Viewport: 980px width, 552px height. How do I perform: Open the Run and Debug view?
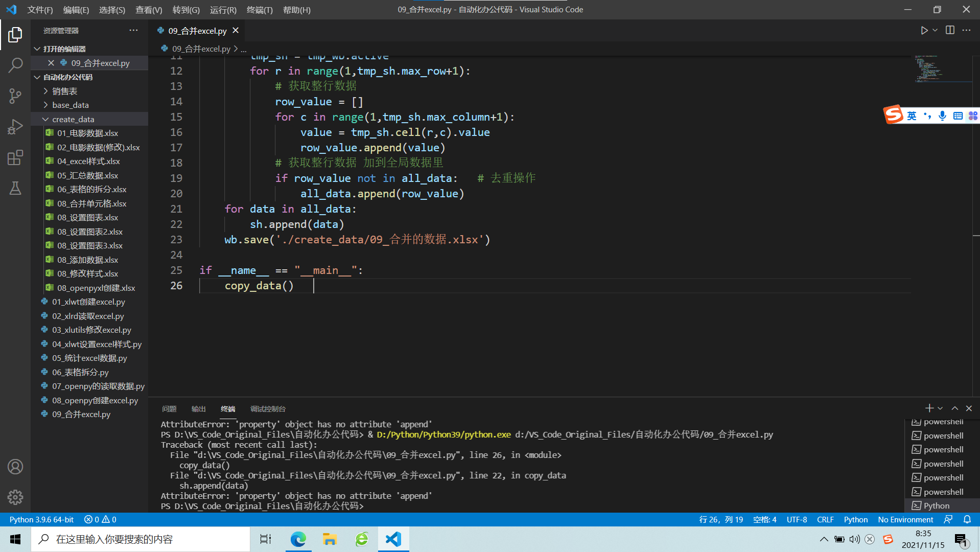point(15,127)
